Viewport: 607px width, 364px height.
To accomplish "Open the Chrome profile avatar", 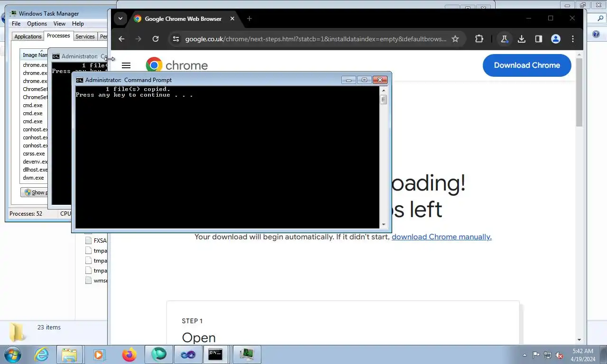I will [556, 39].
